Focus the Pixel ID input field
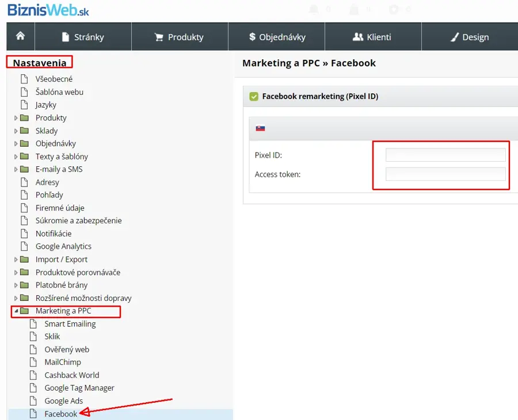 coord(445,155)
